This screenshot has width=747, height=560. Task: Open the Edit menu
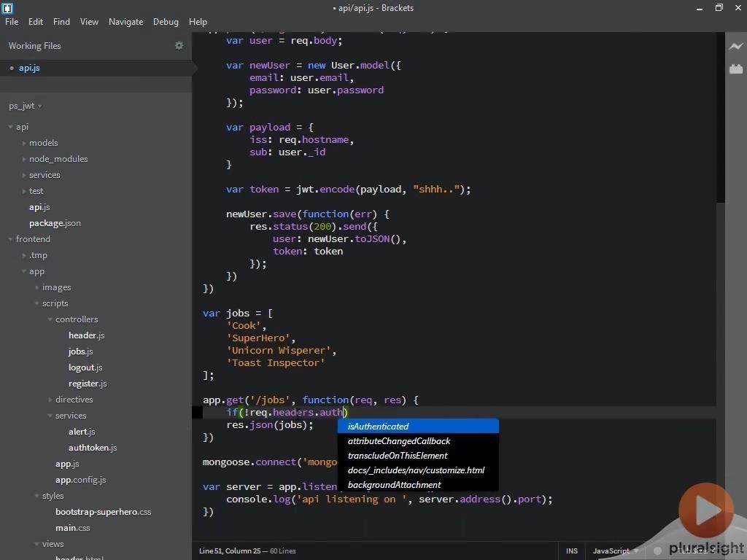pyautogui.click(x=36, y=22)
